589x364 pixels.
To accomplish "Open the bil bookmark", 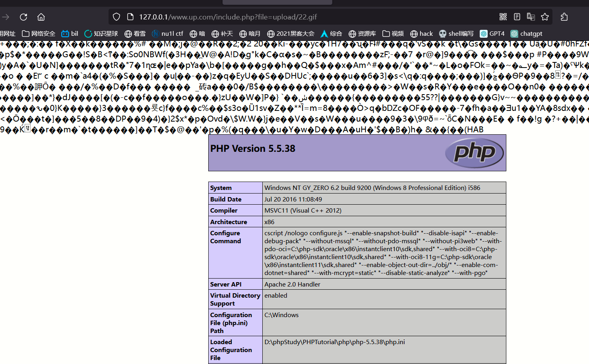I will (70, 34).
